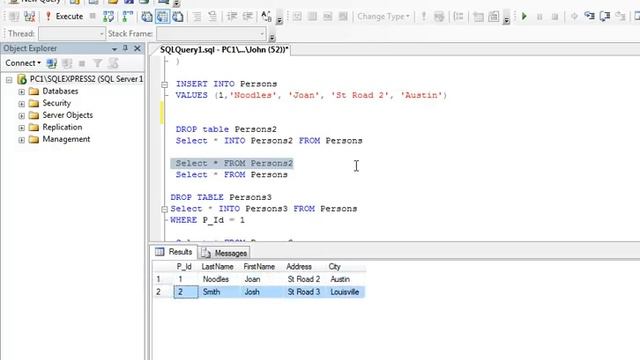Click the Add New Derived Table icon
640x360 pixels.
493,16
